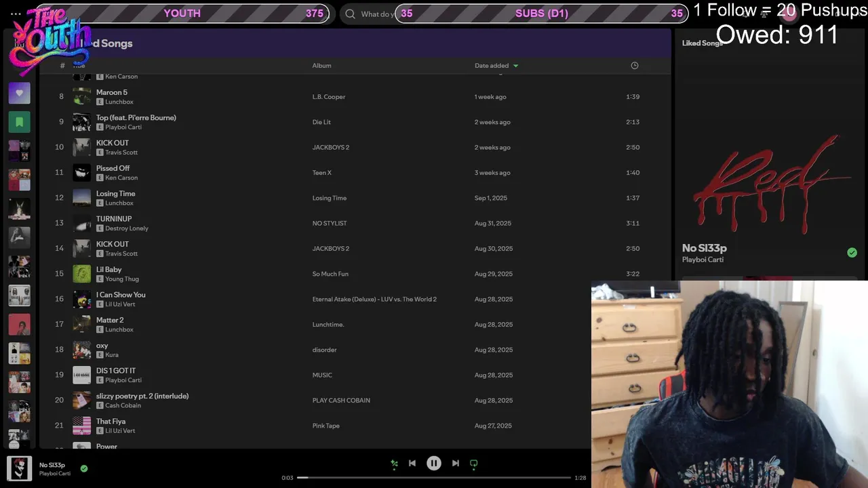Screen dimensions: 868x488
Task: Open artist Kura
Action: 112,354
